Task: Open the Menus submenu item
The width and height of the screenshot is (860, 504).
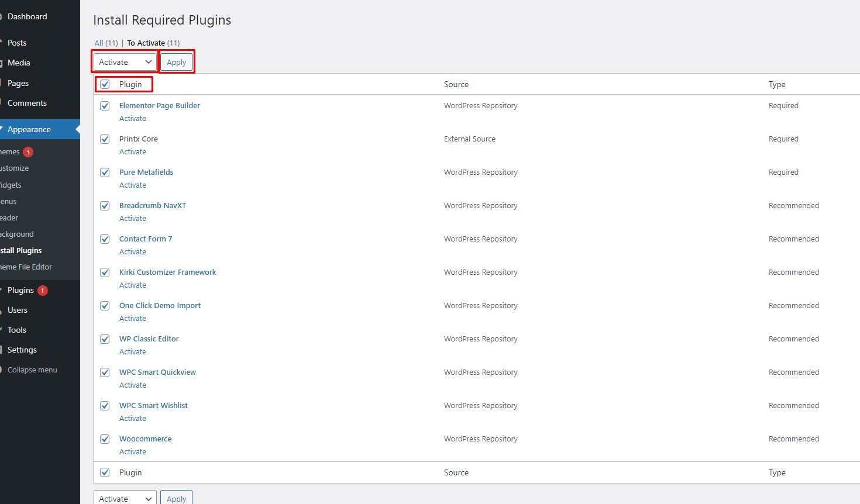Action: tap(8, 201)
